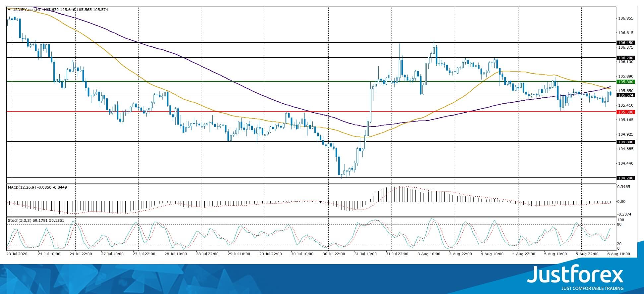Click the 106.615 value on price scale

click(x=626, y=33)
